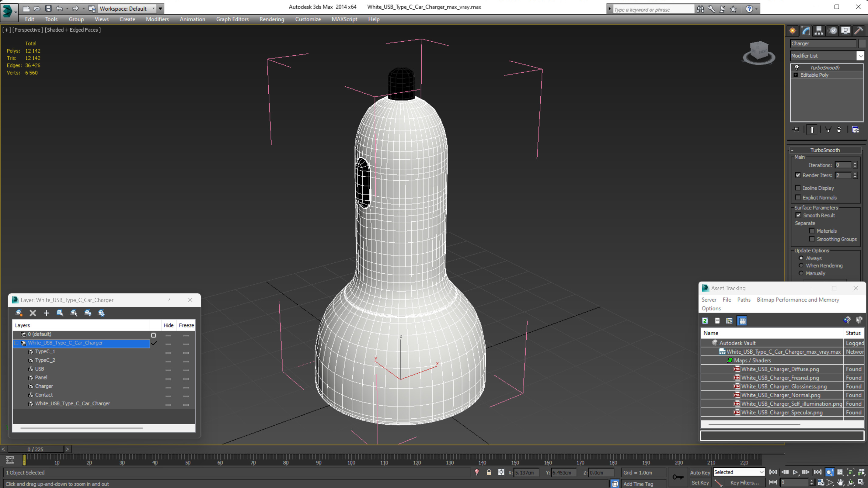This screenshot has height=488, width=868.
Task: Click the Save File icon
Action: click(48, 9)
